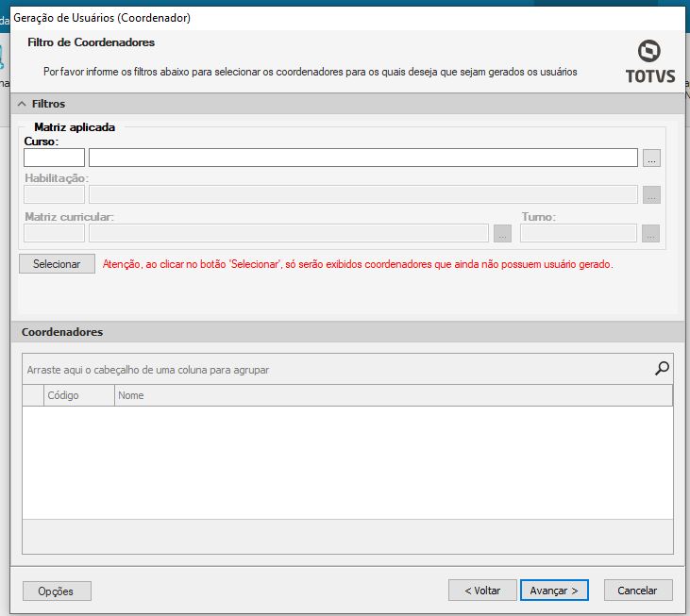Open the Turno lookup ellipsis button
Viewport: 690px width, 616px height.
[651, 234]
